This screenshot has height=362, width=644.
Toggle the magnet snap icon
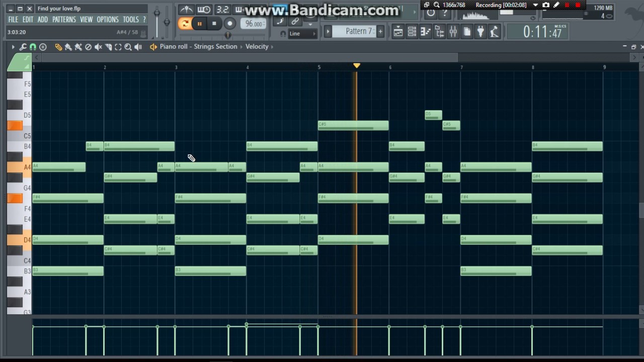click(x=33, y=47)
